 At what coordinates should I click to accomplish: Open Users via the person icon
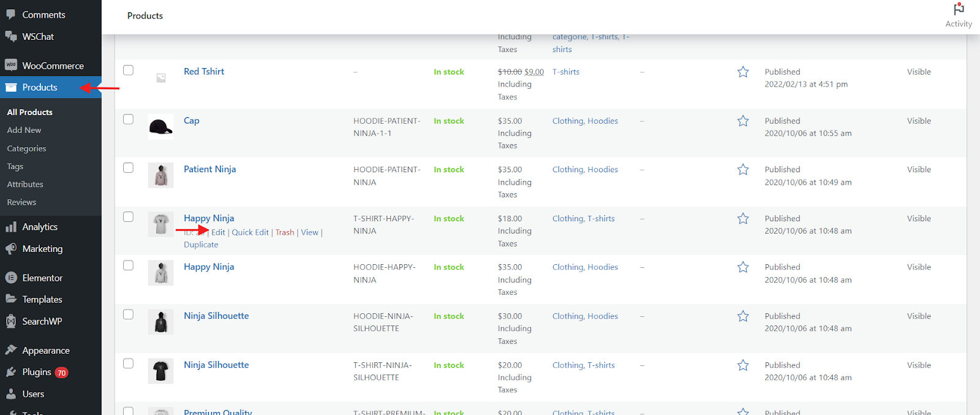coord(11,394)
